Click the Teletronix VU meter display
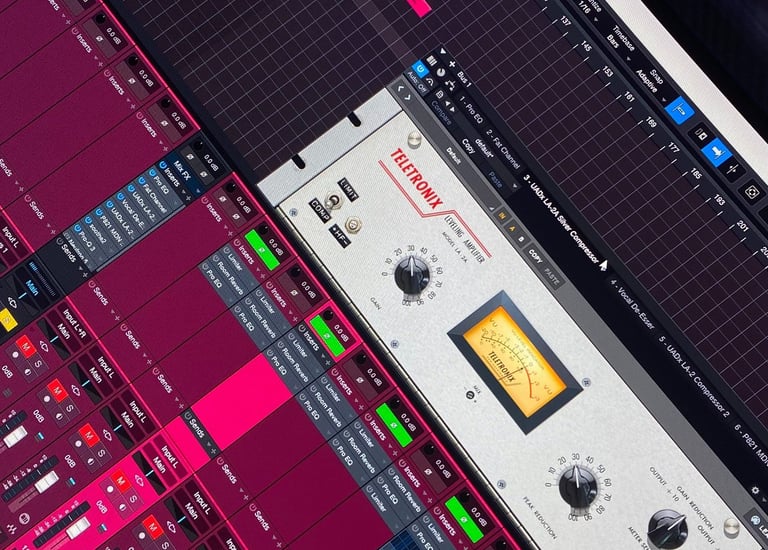Screen dimensions: 768x550 (515, 361)
